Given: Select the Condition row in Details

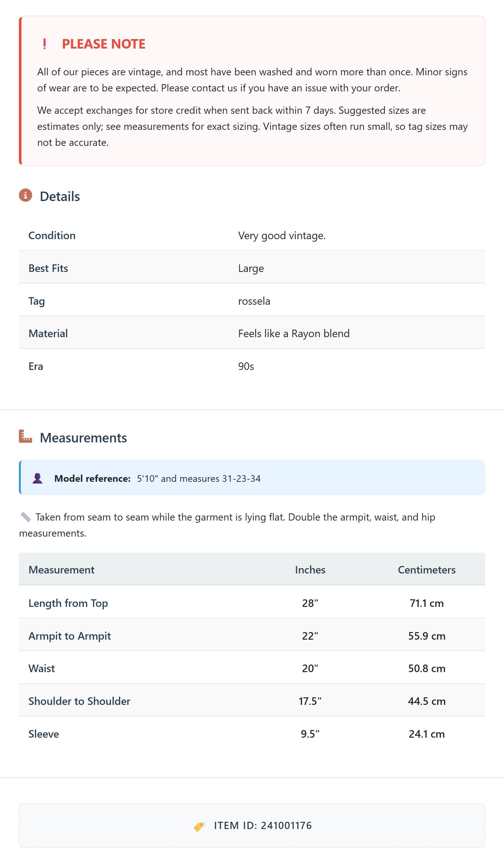Looking at the screenshot, I should (x=252, y=235).
